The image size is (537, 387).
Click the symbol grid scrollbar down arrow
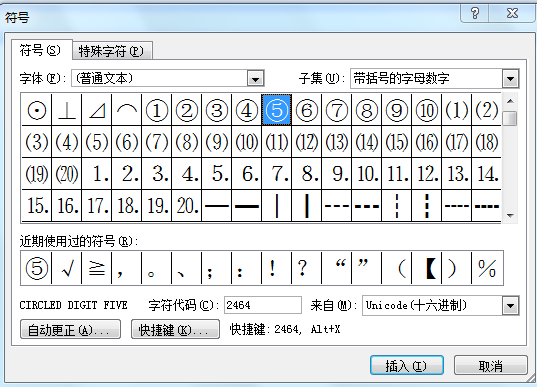(510, 215)
